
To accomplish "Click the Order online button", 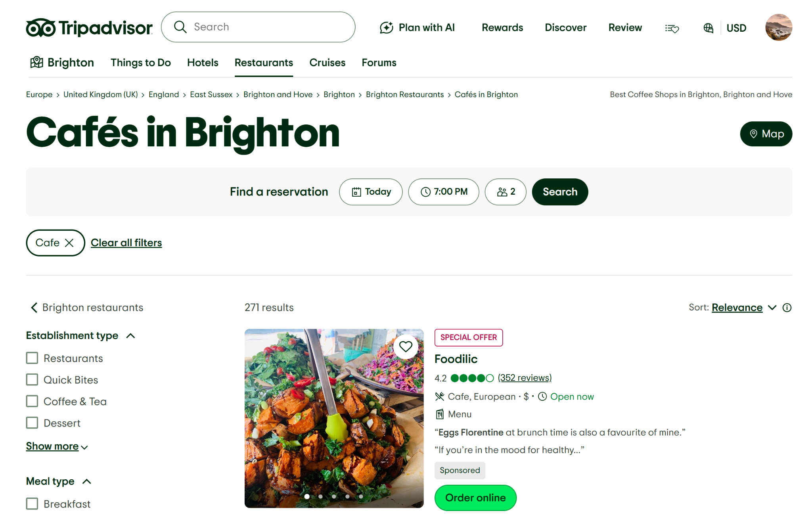I will tap(475, 498).
